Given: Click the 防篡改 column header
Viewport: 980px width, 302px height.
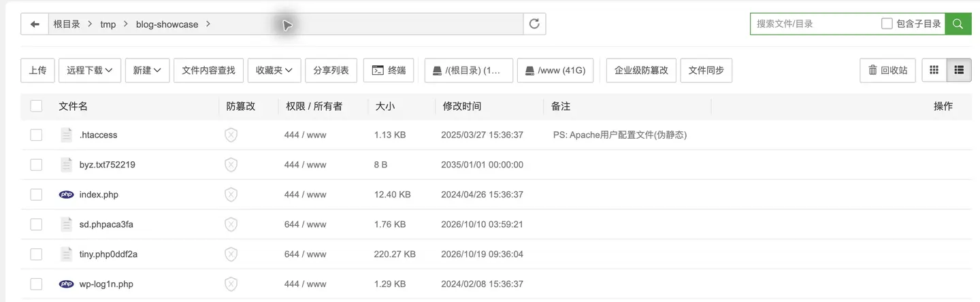Looking at the screenshot, I should coord(241,106).
